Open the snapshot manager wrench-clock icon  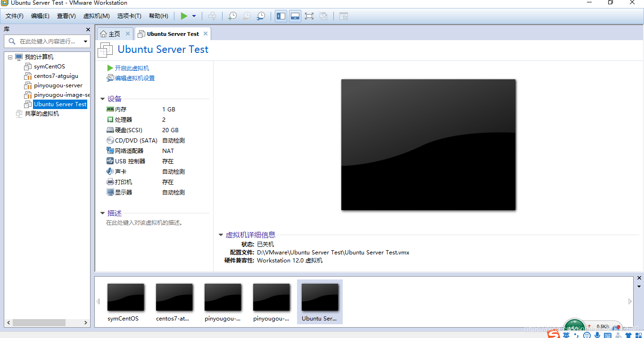(x=261, y=16)
